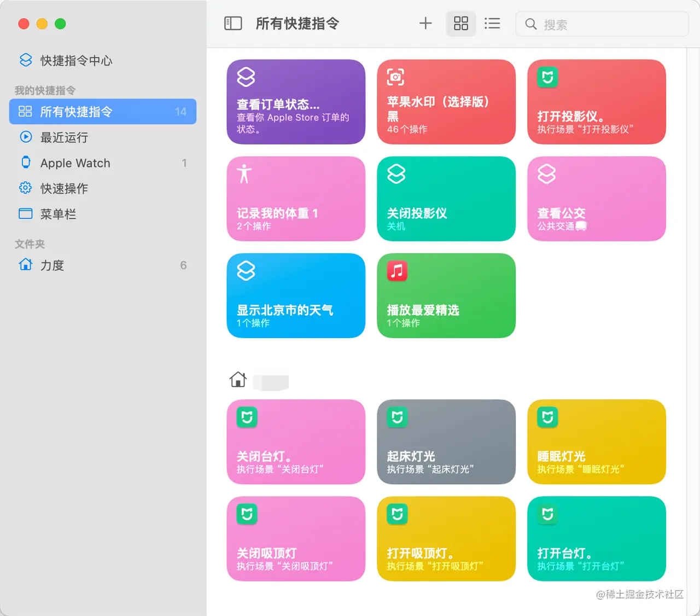Click the 快捷指令中心 layers icon
Screen dimensions: 700x616
pyautogui.click(x=26, y=60)
